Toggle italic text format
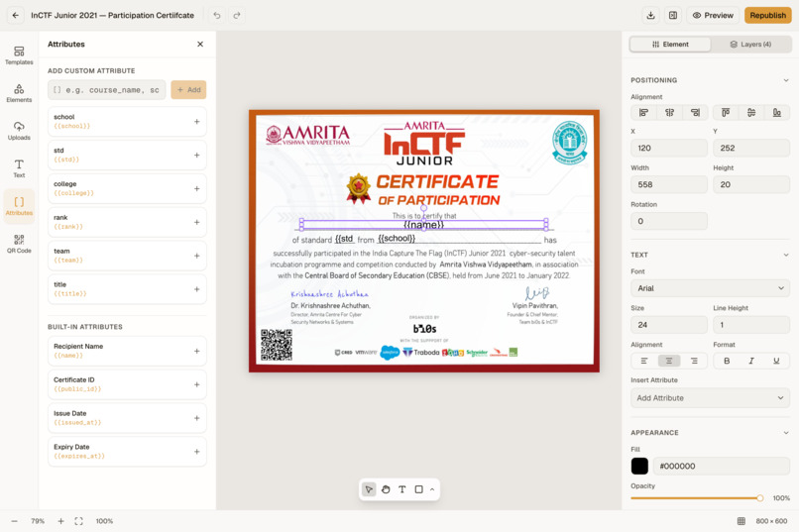Screen dimensions: 799x532 (751, 361)
